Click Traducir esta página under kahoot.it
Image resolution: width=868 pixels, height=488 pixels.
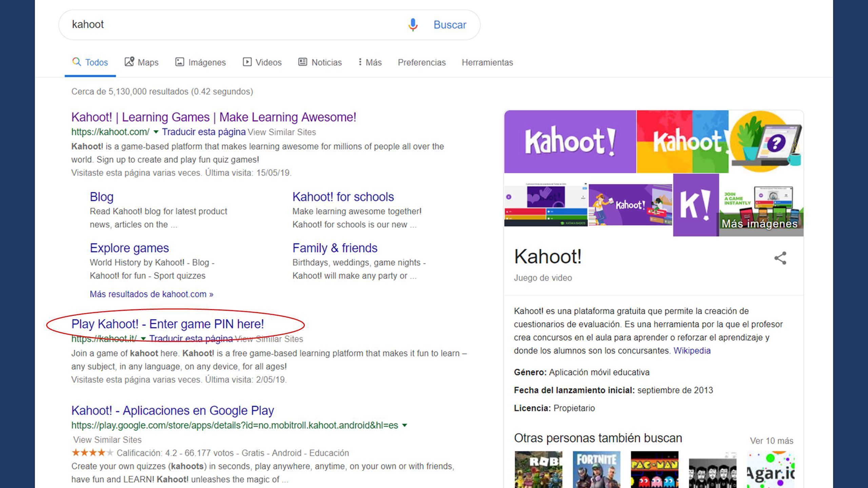(191, 339)
